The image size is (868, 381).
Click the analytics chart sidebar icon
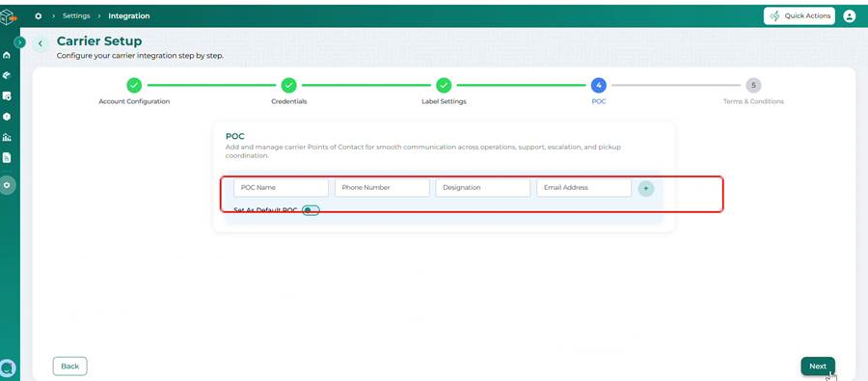click(x=7, y=137)
